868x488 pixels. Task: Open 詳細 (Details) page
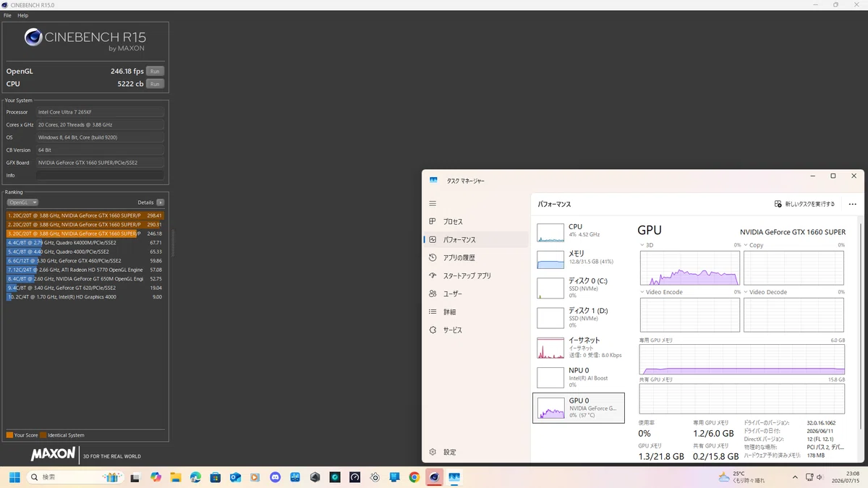pyautogui.click(x=476, y=312)
